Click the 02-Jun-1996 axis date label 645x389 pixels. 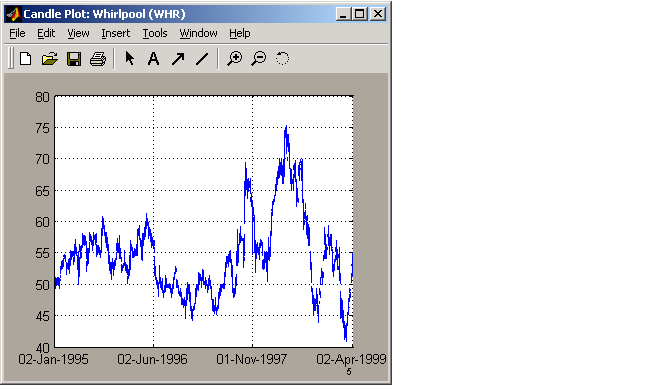coord(153,359)
